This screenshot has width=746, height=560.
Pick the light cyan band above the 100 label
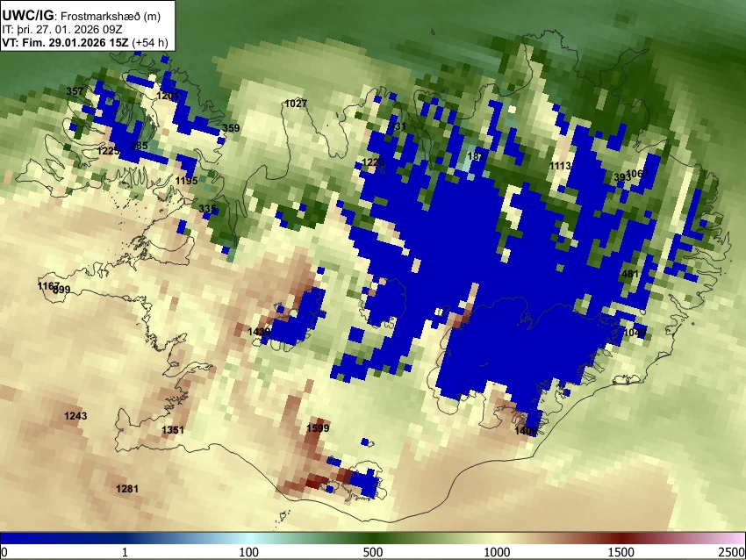click(x=249, y=539)
